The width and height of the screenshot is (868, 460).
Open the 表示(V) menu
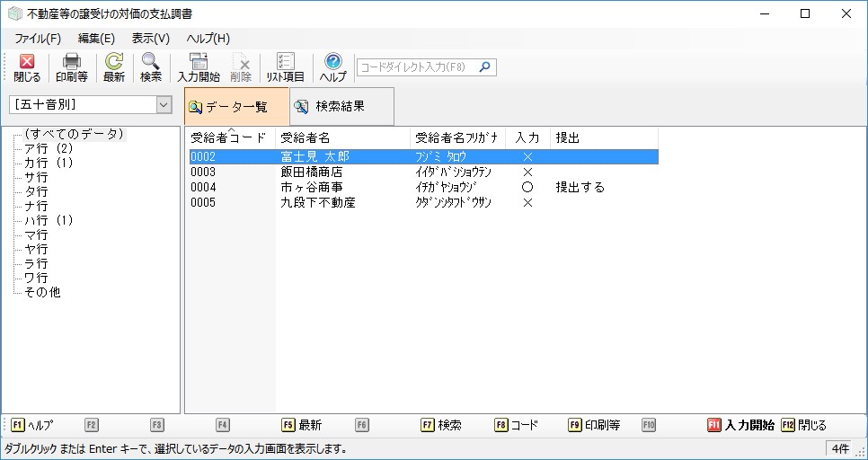(x=150, y=39)
